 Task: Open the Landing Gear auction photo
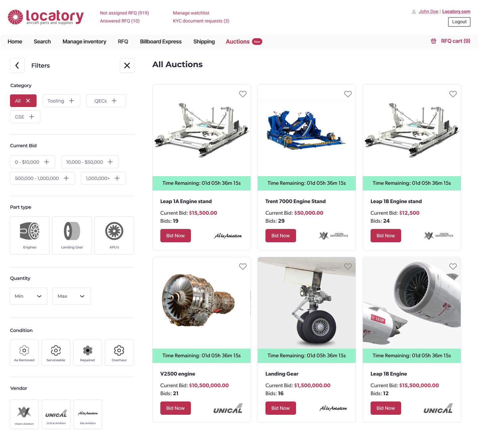point(307,303)
